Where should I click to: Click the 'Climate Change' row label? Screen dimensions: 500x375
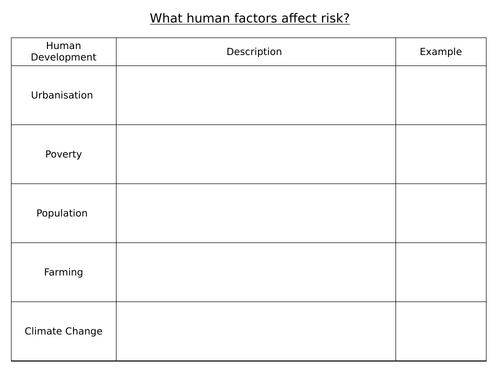64,331
